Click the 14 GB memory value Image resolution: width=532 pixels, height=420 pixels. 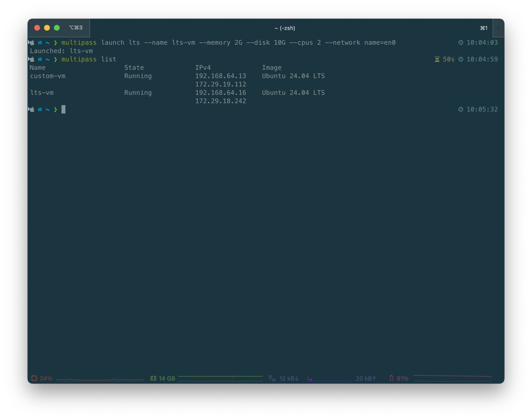point(167,378)
